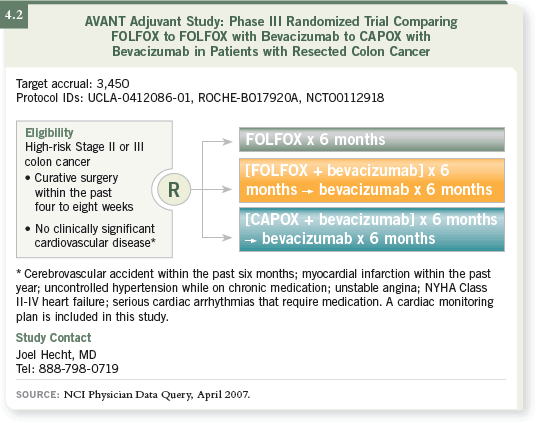Screen dimensions: 540x423
Task: Select the gray FOLFOX x 6 months box
Action: tap(372, 140)
